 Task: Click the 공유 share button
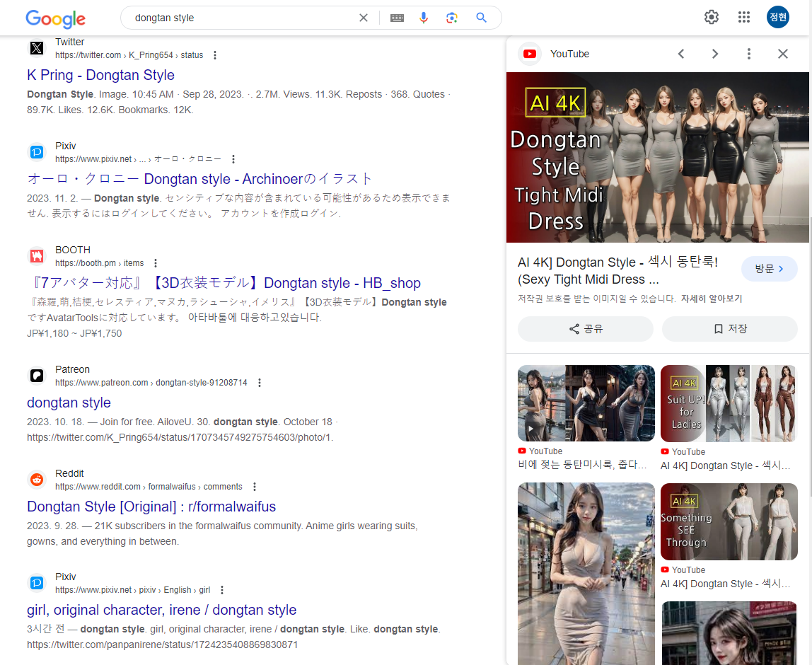point(586,329)
